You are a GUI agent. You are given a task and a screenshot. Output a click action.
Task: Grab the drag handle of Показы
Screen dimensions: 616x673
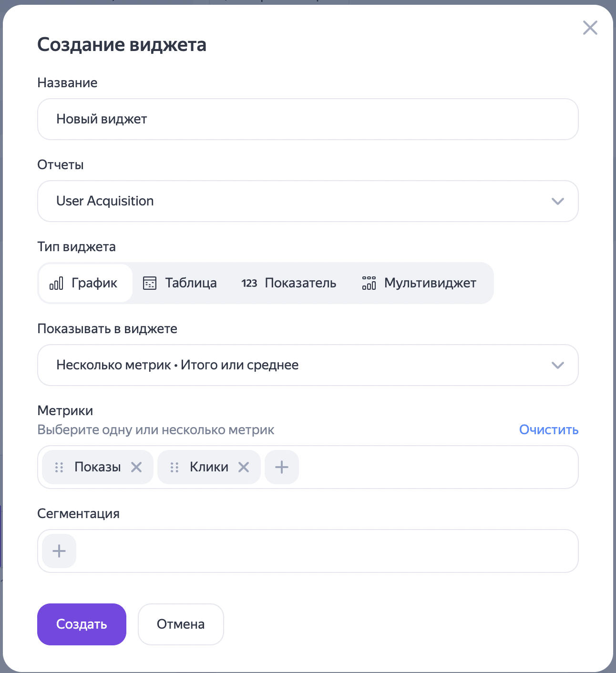pos(59,467)
